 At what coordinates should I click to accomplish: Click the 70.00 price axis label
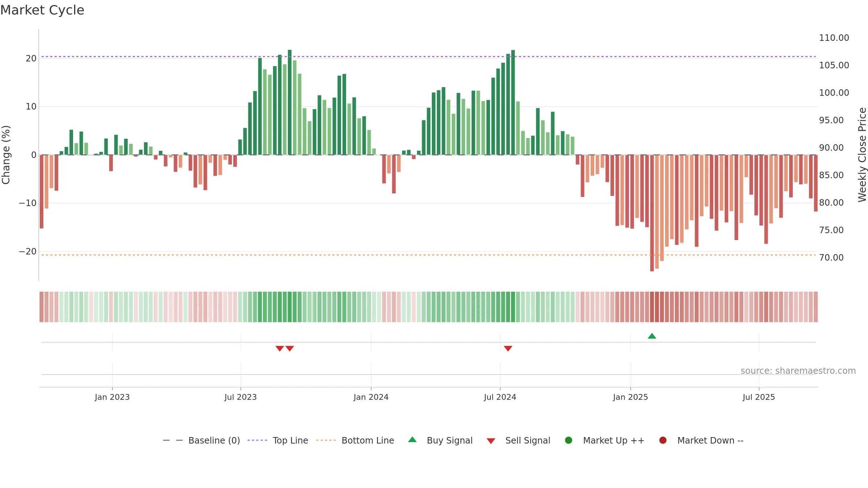[x=831, y=257]
